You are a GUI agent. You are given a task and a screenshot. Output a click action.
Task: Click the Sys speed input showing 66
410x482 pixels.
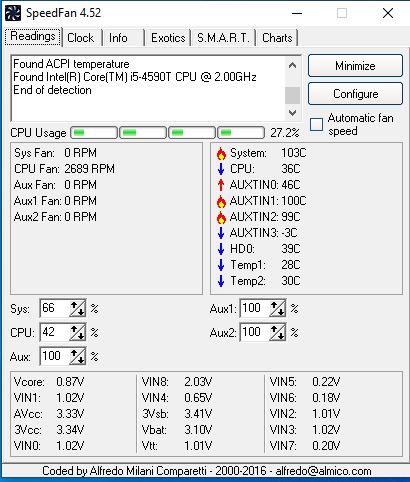[54, 308]
